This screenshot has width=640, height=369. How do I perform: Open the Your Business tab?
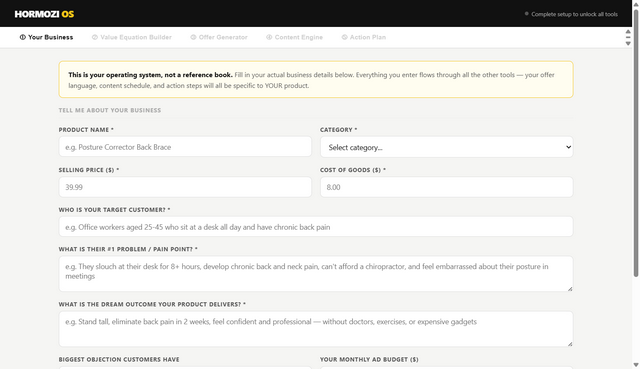[46, 37]
